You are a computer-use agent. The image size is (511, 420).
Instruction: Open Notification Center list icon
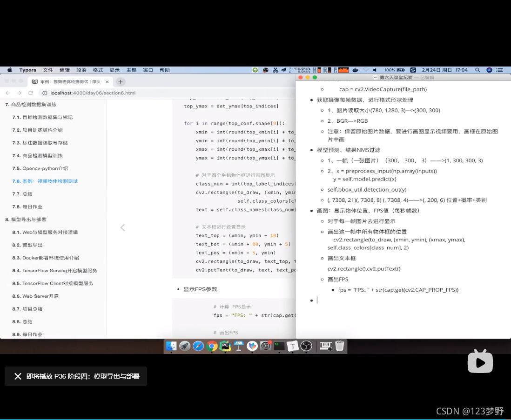coord(499,70)
